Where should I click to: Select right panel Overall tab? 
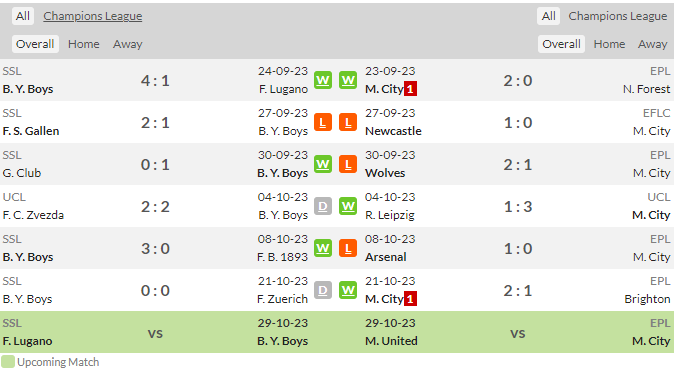561,44
